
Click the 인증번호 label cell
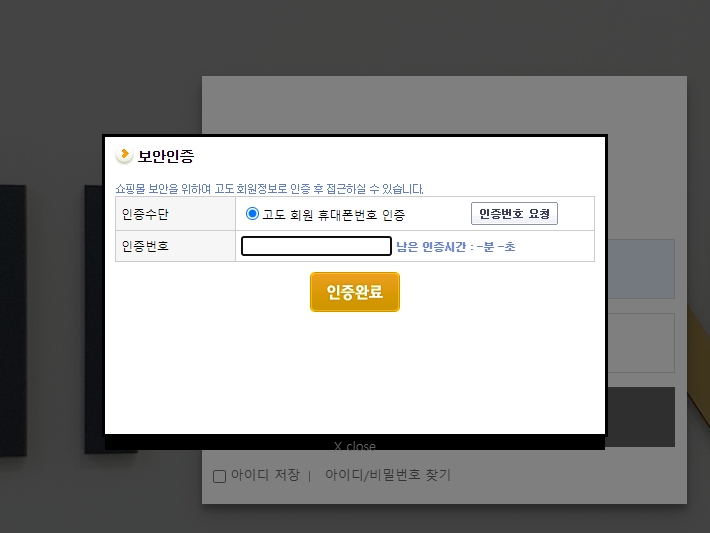click(x=176, y=246)
